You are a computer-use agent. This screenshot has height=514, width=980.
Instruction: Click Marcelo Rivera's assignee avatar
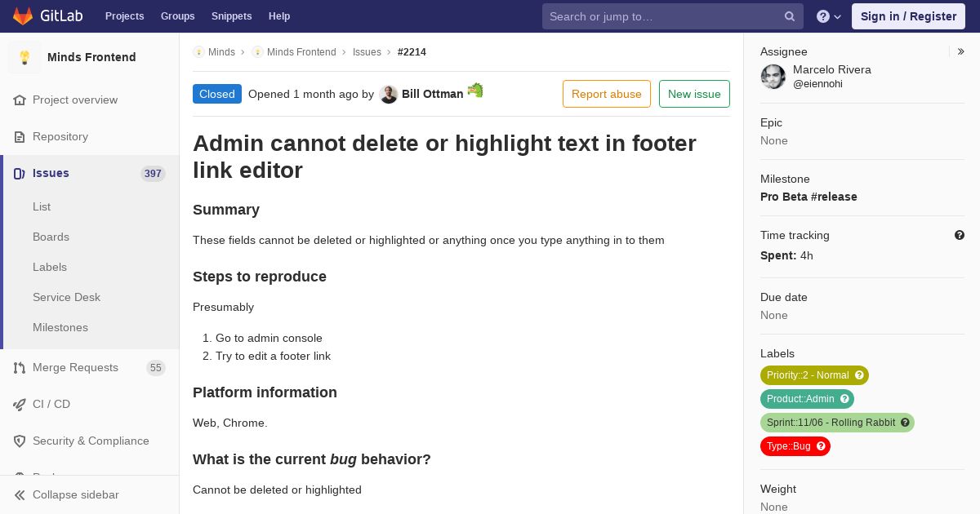tap(773, 77)
